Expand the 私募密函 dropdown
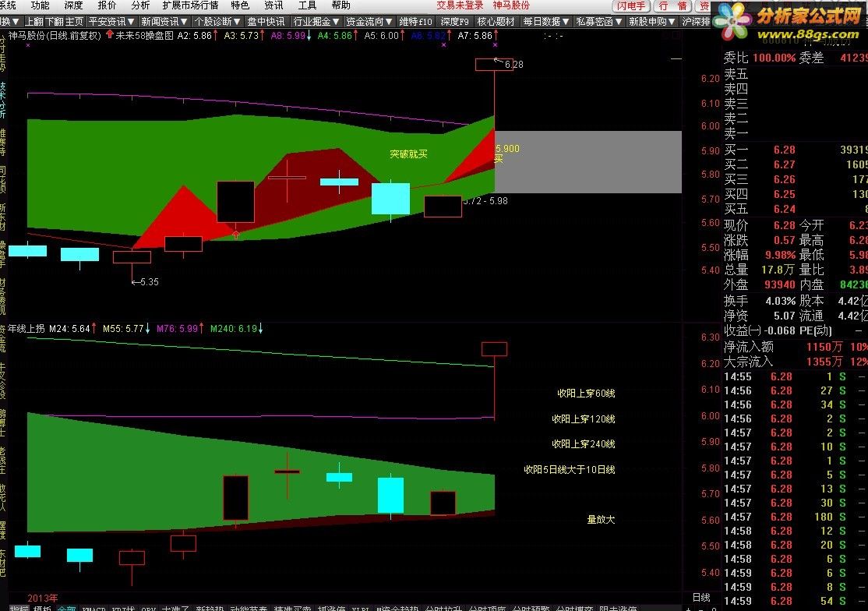 click(x=598, y=22)
